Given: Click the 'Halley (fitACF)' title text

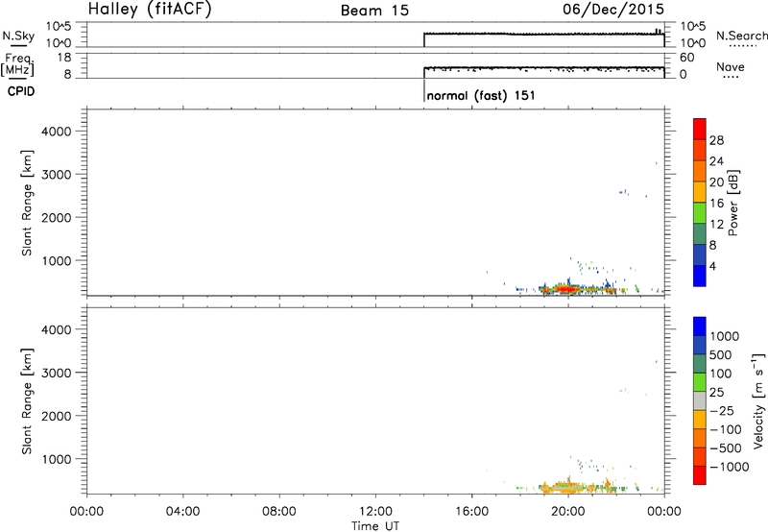Looking at the screenshot, I should click(x=150, y=10).
